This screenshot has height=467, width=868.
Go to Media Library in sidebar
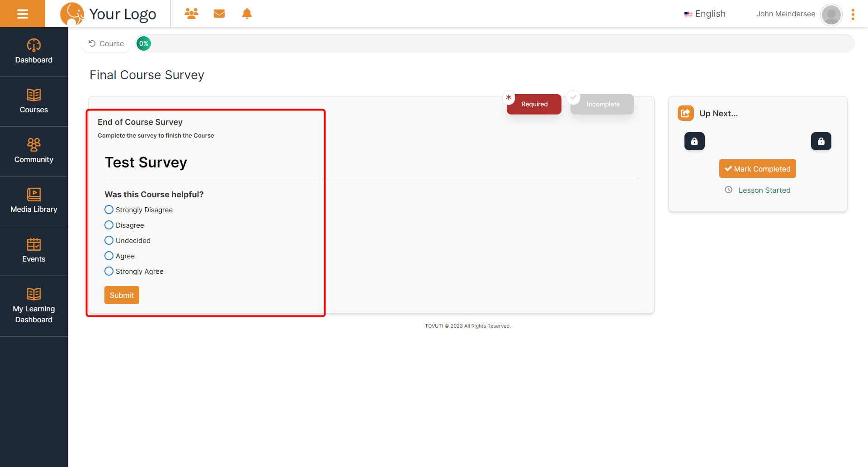point(34,201)
